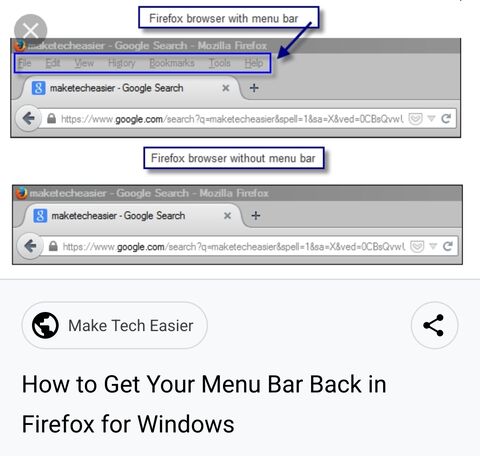This screenshot has height=456, width=480.
Task: Click the new tab plus button in lower browser
Action: point(256,216)
